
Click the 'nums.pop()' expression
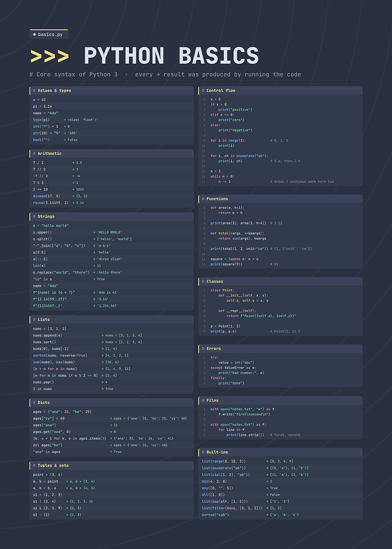click(x=43, y=383)
